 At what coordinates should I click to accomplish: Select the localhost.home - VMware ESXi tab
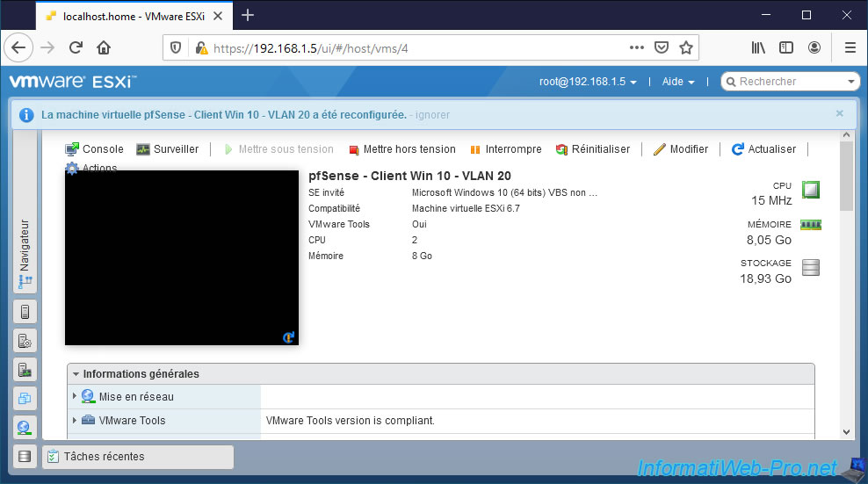(134, 16)
